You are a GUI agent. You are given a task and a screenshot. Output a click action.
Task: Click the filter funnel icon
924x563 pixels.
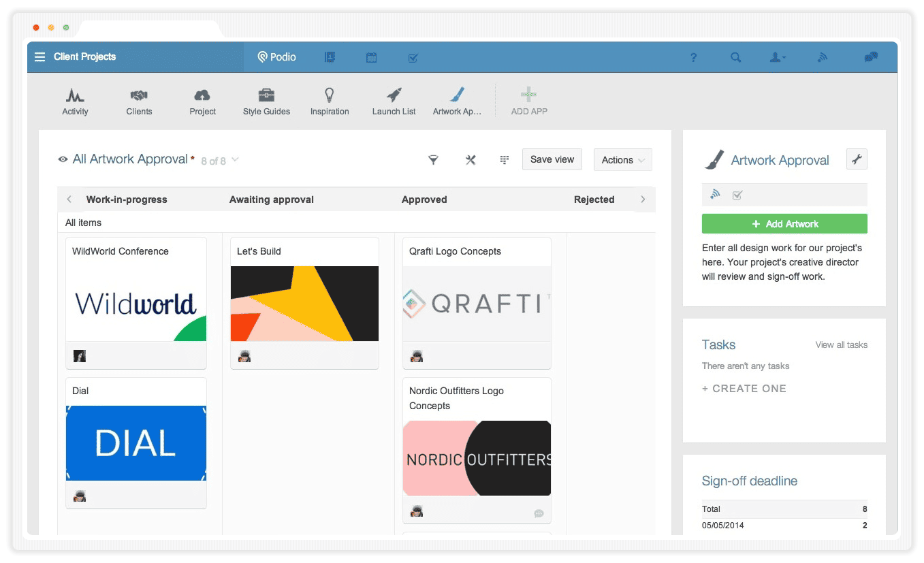coord(433,160)
